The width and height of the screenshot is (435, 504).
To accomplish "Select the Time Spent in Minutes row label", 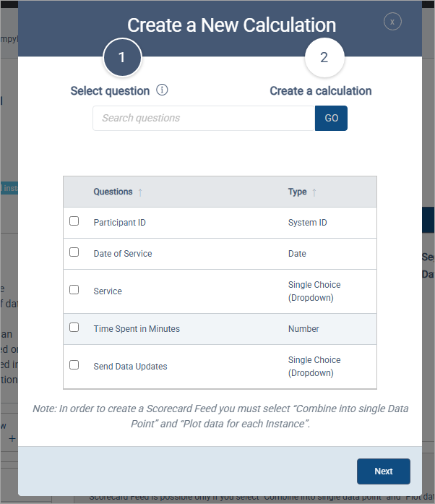I will [137, 329].
